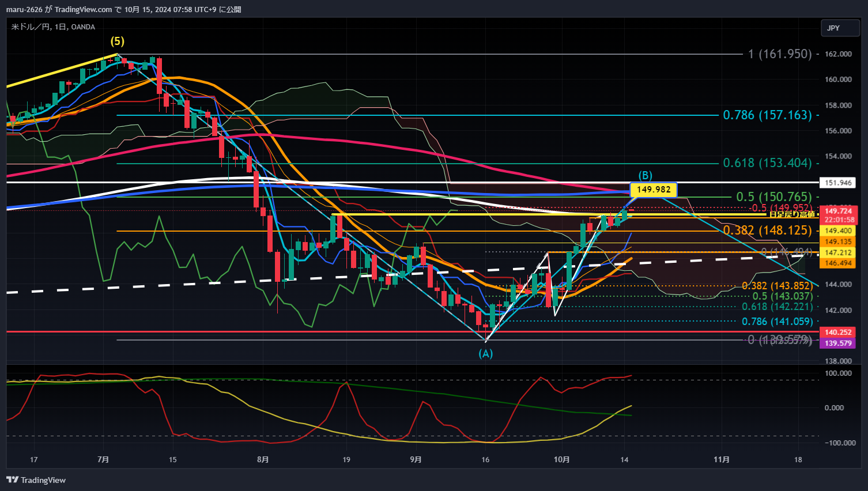Click the red 149.724 current price tag
Image resolution: width=868 pixels, height=491 pixels.
coord(838,211)
